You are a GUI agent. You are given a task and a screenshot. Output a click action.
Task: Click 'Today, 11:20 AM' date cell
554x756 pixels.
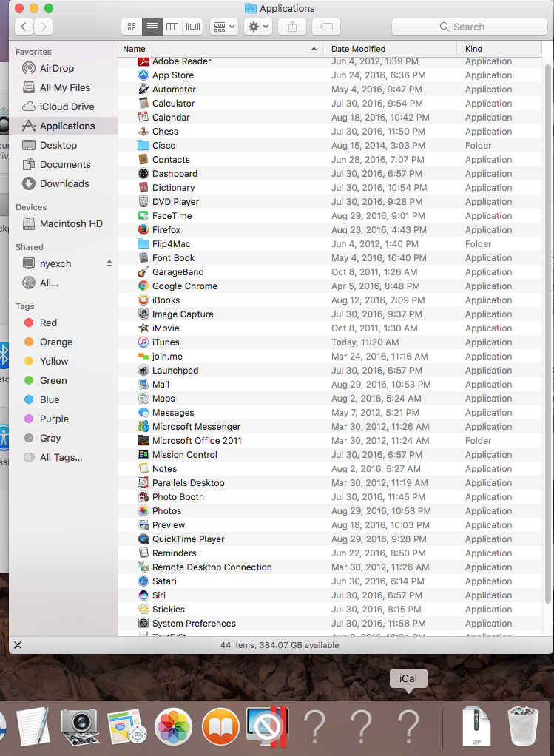point(365,342)
